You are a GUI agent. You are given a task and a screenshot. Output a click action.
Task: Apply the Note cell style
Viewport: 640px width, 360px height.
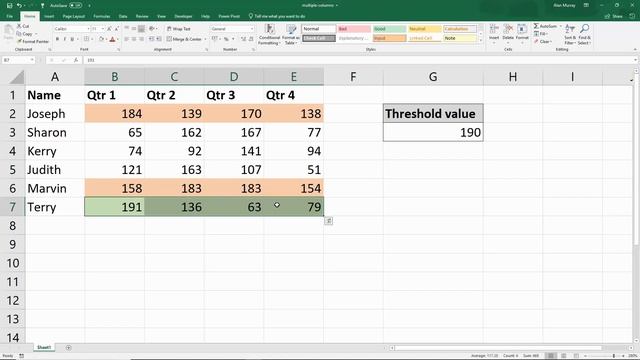[x=460, y=38]
